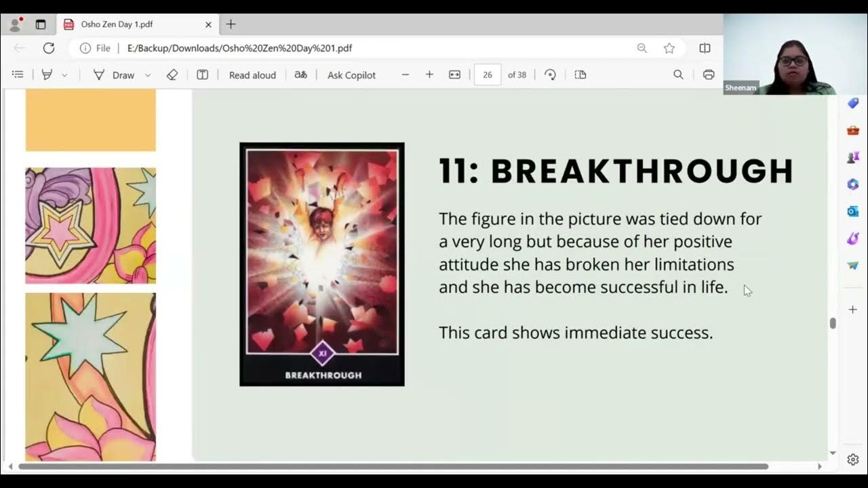Click the 11: BREAKTHROUGH heading
868x488 pixels.
[616, 171]
